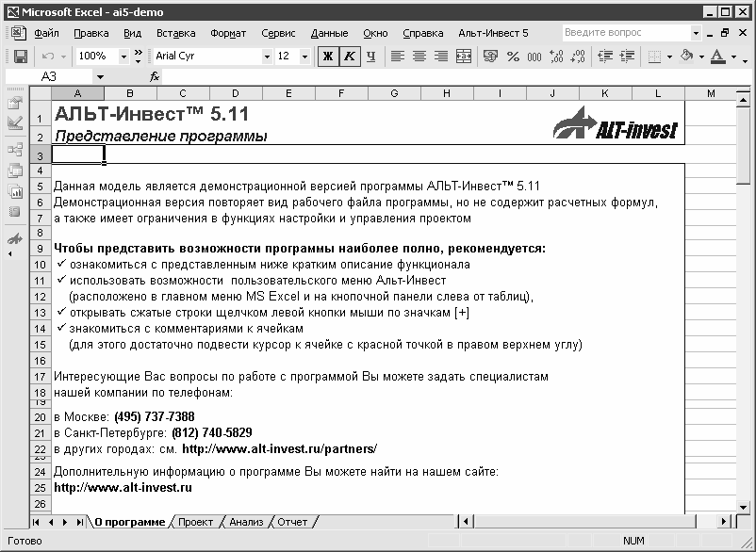Open Borders dropdown arrow
756x552 pixels.
point(669,57)
